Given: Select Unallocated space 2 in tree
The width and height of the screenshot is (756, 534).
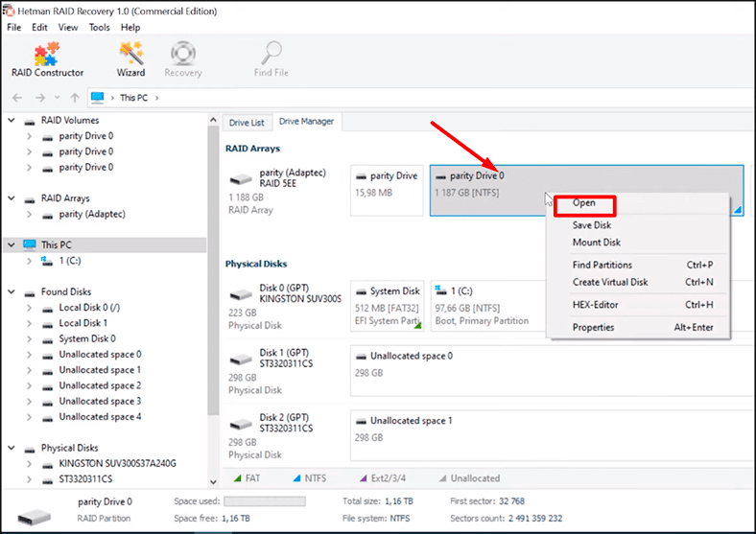Looking at the screenshot, I should pyautogui.click(x=100, y=385).
